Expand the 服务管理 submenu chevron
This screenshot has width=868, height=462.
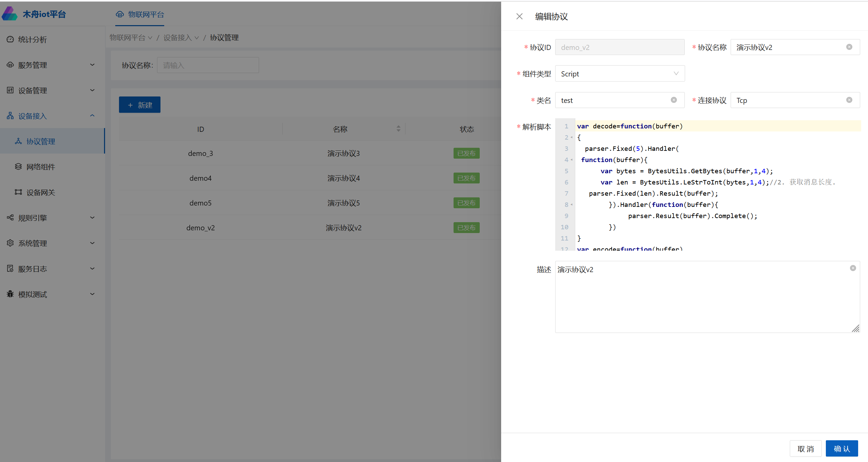pyautogui.click(x=92, y=65)
